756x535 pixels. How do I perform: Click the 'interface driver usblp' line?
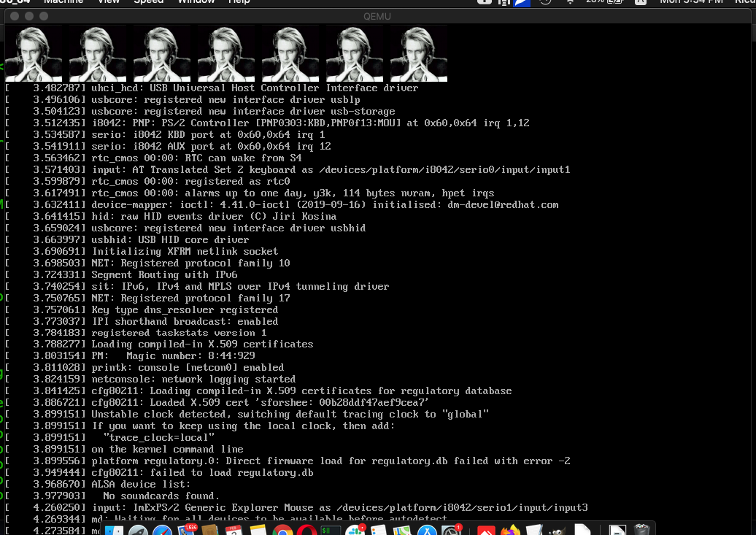(182, 99)
